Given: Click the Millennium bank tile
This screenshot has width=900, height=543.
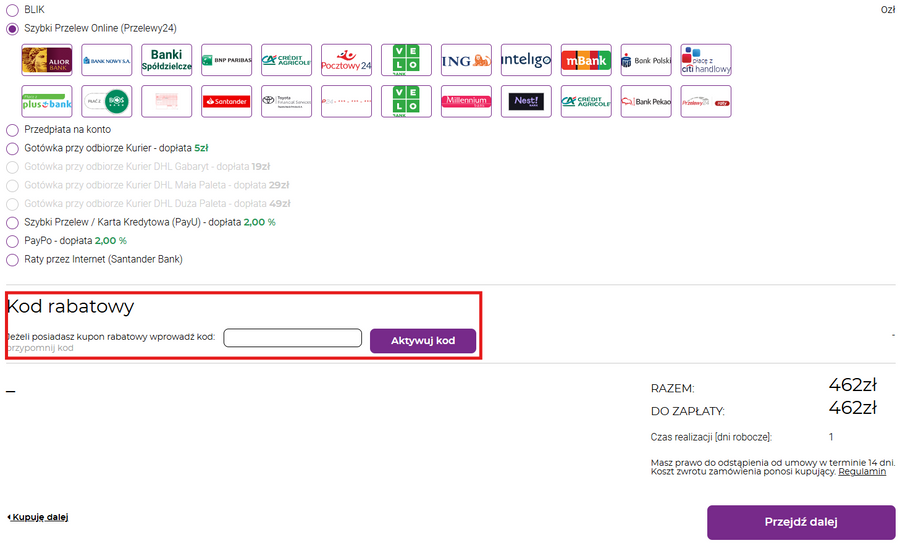Looking at the screenshot, I should (466, 101).
